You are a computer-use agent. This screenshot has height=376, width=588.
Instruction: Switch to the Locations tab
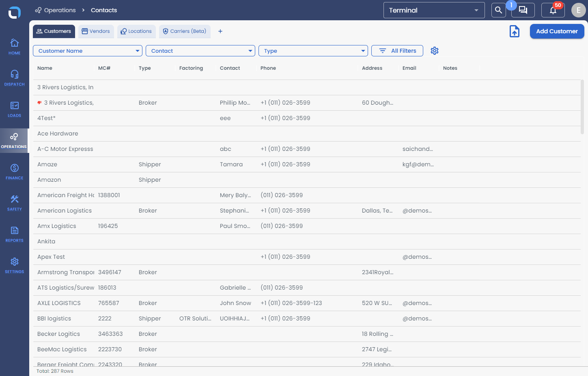(x=136, y=31)
